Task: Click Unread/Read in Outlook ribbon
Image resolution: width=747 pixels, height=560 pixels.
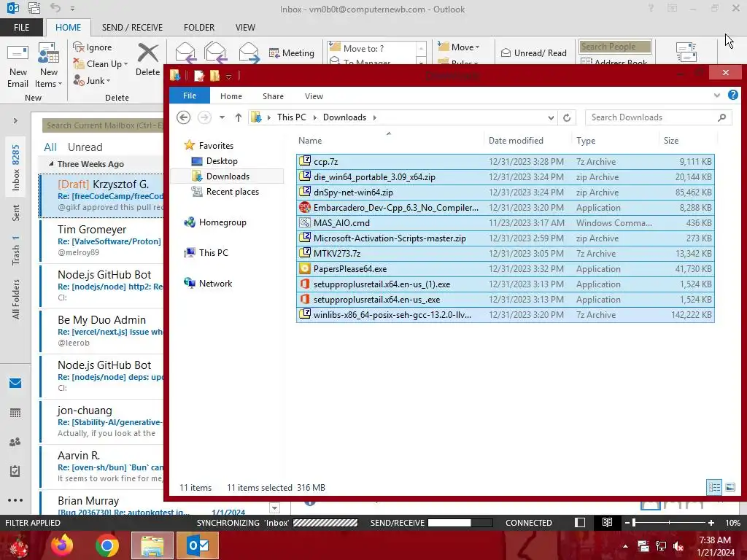Action: click(534, 52)
